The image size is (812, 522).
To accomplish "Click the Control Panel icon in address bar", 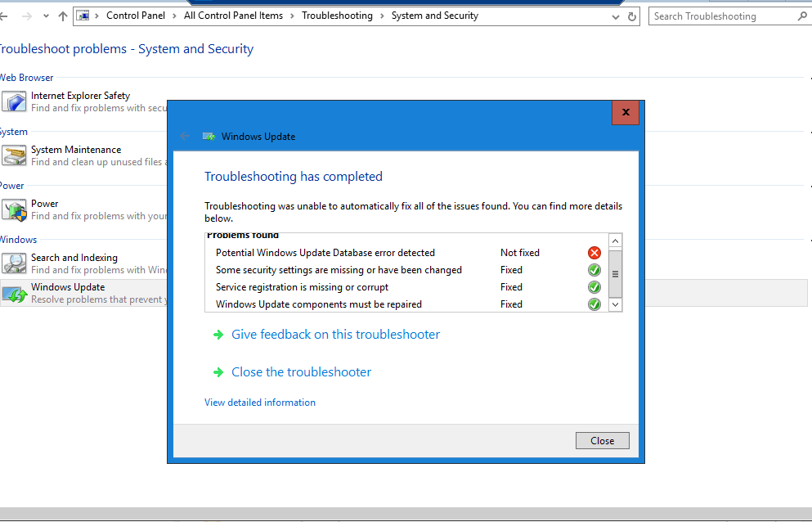I will click(x=83, y=16).
